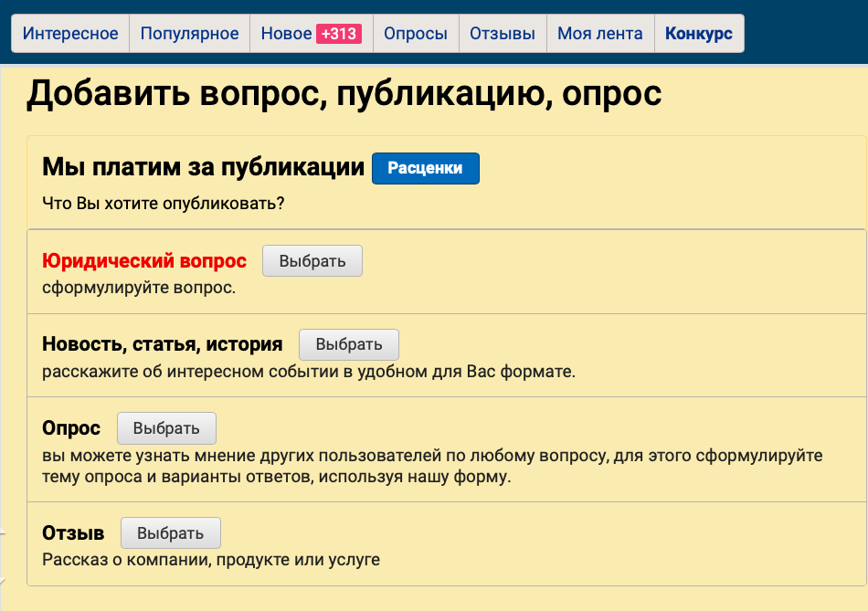868x611 pixels.
Task: Click the text Что Вы хотите опубликовать?
Action: 164,204
